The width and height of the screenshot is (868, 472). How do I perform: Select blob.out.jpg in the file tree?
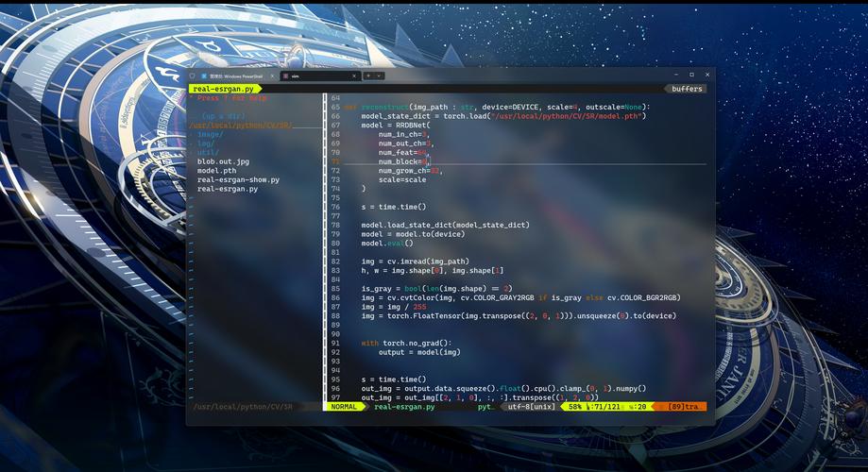click(x=223, y=161)
